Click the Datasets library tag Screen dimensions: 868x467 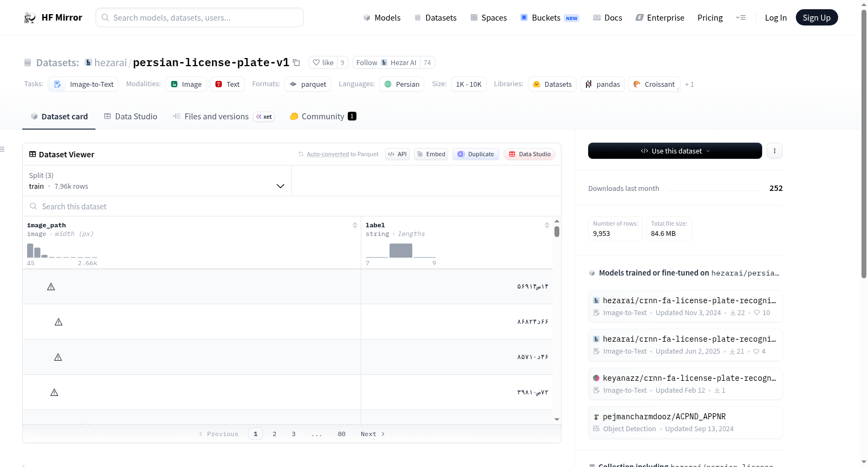552,85
